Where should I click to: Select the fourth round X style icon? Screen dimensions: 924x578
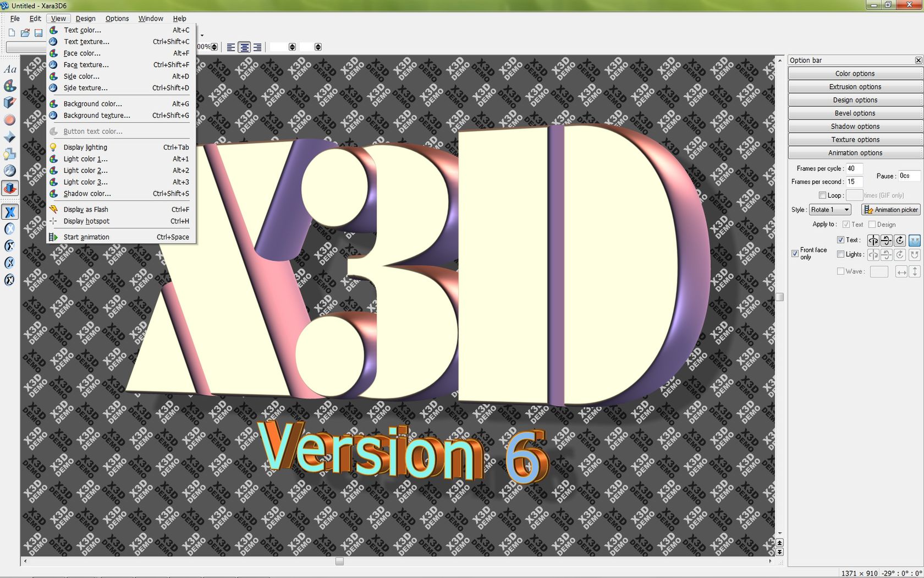coord(10,263)
